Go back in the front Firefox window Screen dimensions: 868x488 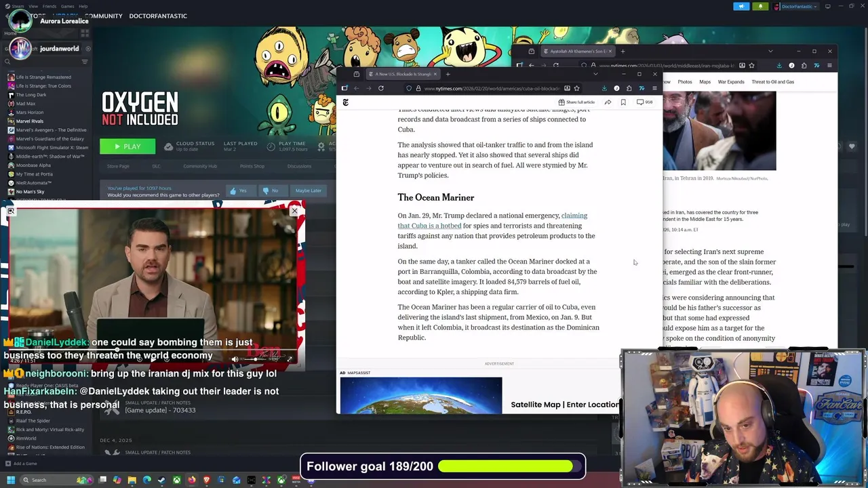(x=356, y=88)
